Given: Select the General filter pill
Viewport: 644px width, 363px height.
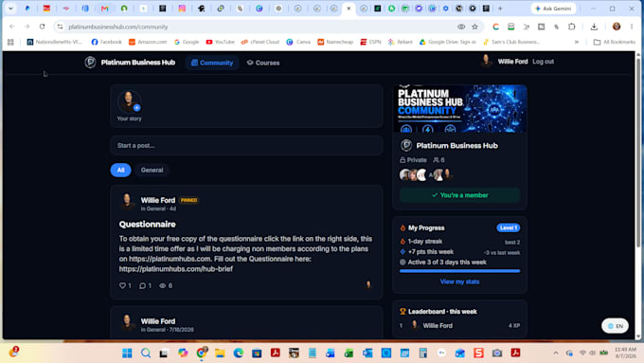Looking at the screenshot, I should coord(152,171).
